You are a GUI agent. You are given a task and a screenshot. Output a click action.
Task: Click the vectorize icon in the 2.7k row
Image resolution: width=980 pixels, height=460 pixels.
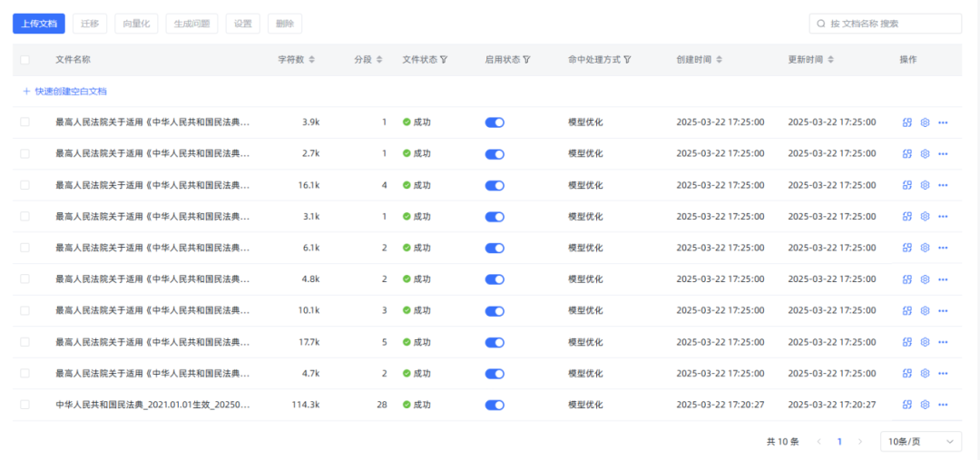tap(907, 153)
